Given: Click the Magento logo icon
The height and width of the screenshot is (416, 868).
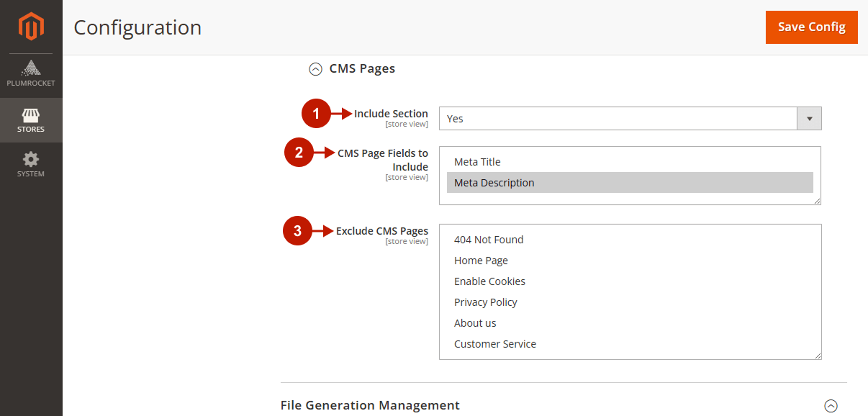Looking at the screenshot, I should [31, 27].
